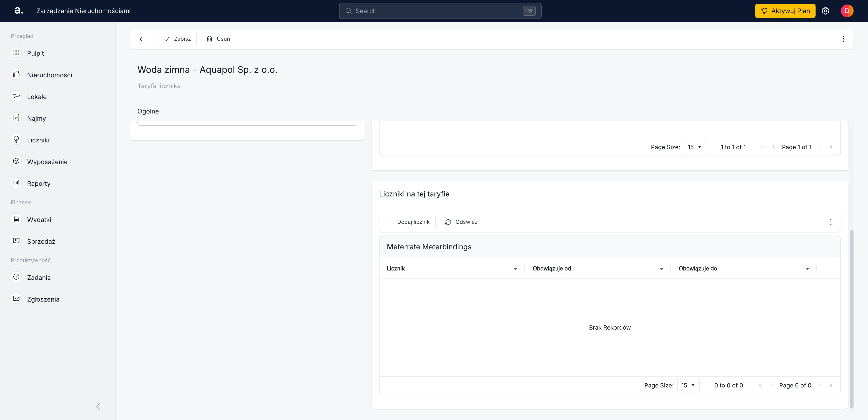The height and width of the screenshot is (420, 868).
Task: Go to previous page in Meterbindings table
Action: 771,385
